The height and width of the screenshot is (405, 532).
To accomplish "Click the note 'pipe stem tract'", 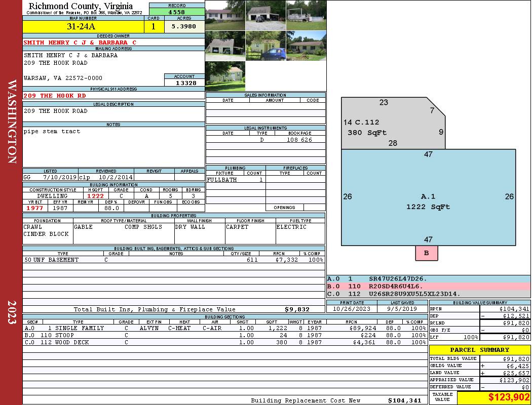I will click(52, 132).
